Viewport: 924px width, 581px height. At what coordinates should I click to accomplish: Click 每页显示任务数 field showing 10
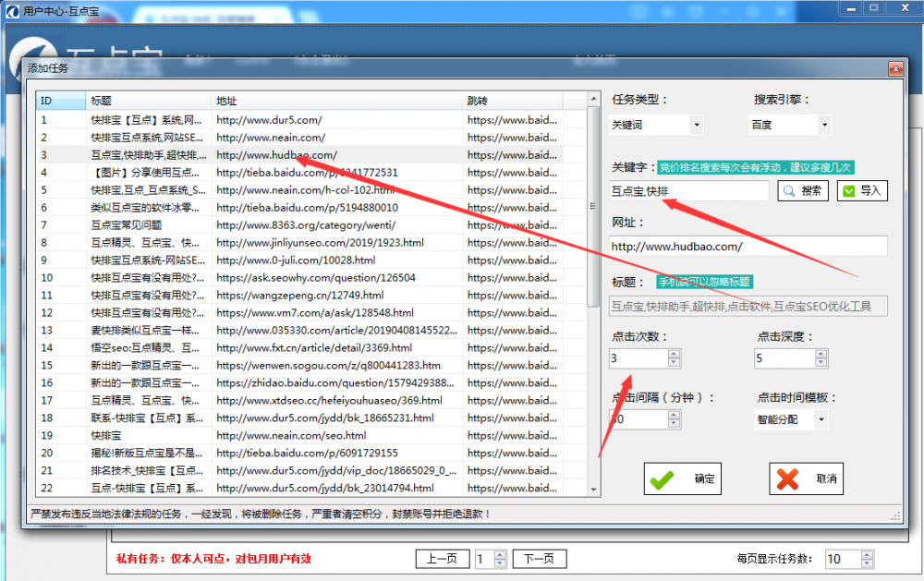[x=843, y=559]
